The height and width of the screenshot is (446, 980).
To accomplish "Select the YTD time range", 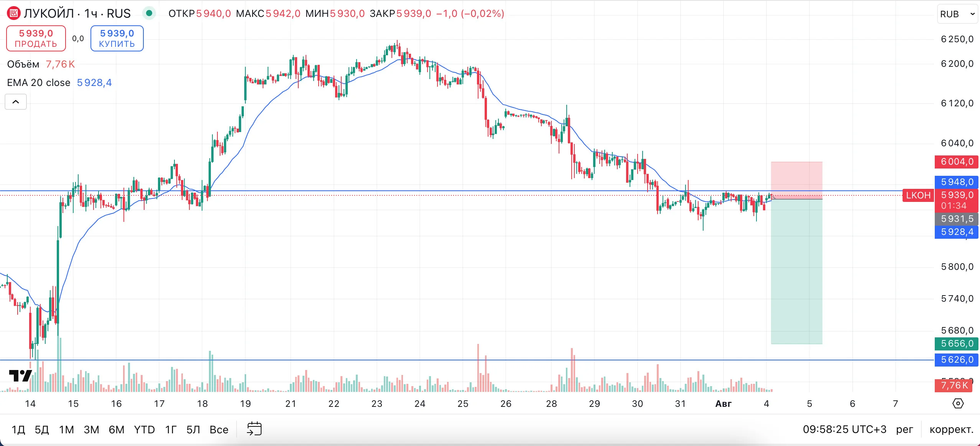I will pos(144,429).
